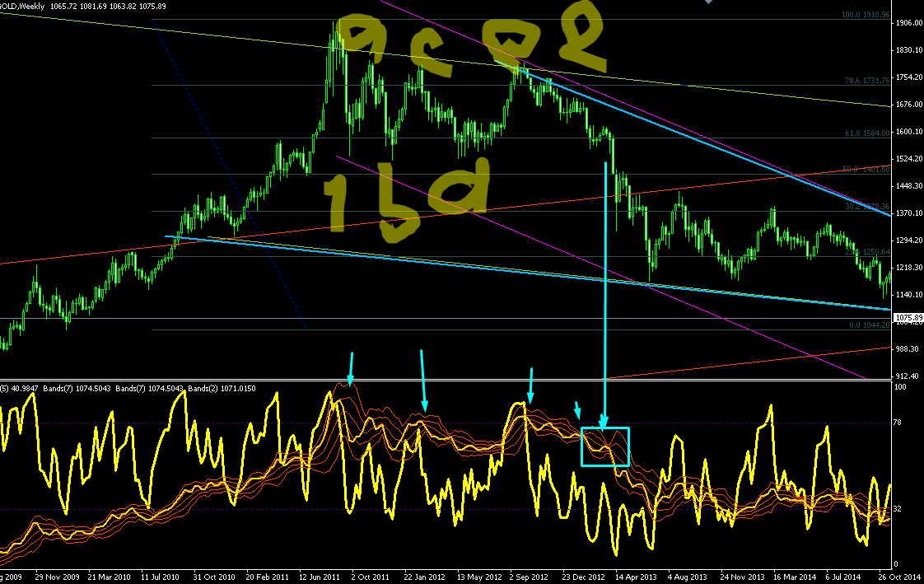
Task: Click the 912.40 price axis label
Action: [x=908, y=376]
